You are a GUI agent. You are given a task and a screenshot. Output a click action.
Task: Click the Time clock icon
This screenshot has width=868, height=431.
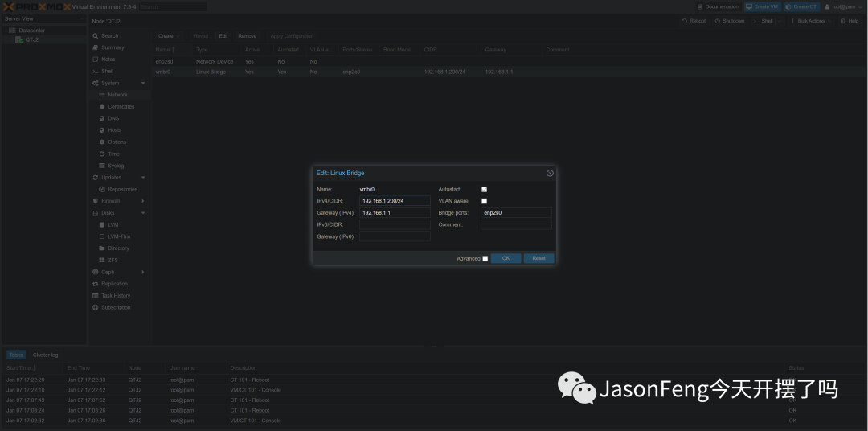102,154
